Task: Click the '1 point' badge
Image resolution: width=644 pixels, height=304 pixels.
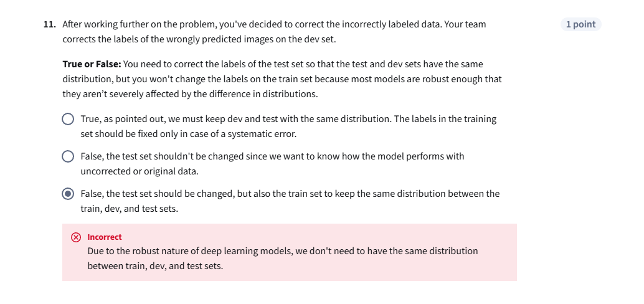Action: point(580,24)
